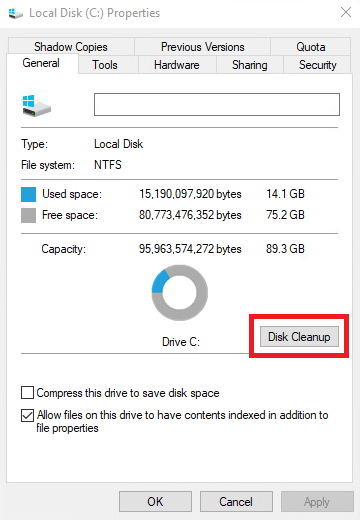This screenshot has height=520, width=360.
Task: Open the Sharing tab
Action: point(250,65)
